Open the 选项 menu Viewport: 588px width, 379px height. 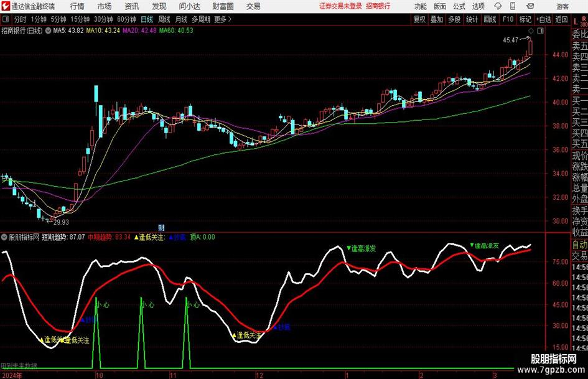pos(478,6)
